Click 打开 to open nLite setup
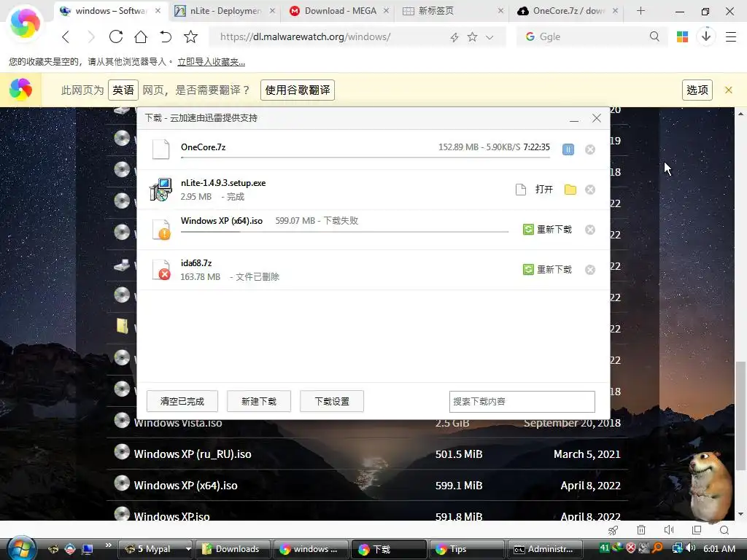 (543, 190)
